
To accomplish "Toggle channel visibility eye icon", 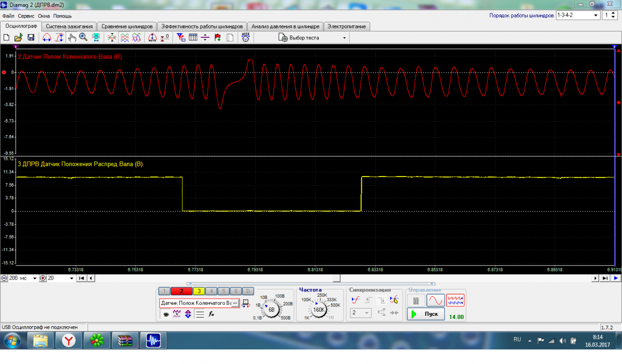I will (x=166, y=314).
